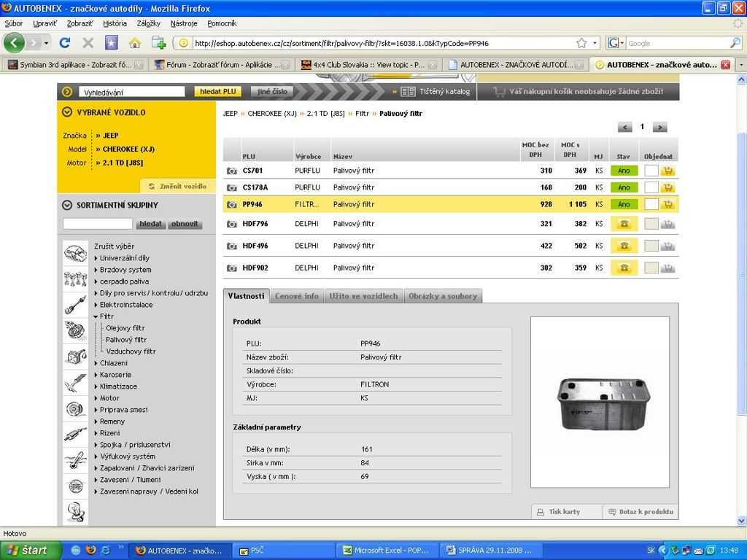Switch to Užito ve vozidlech tab
Image resolution: width=747 pixels, height=560 pixels.
(363, 296)
